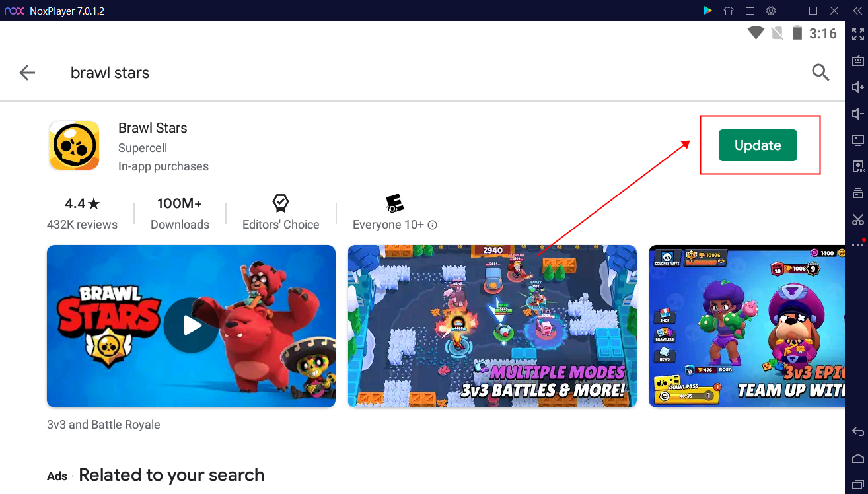Click the Android recent apps button

tap(857, 484)
